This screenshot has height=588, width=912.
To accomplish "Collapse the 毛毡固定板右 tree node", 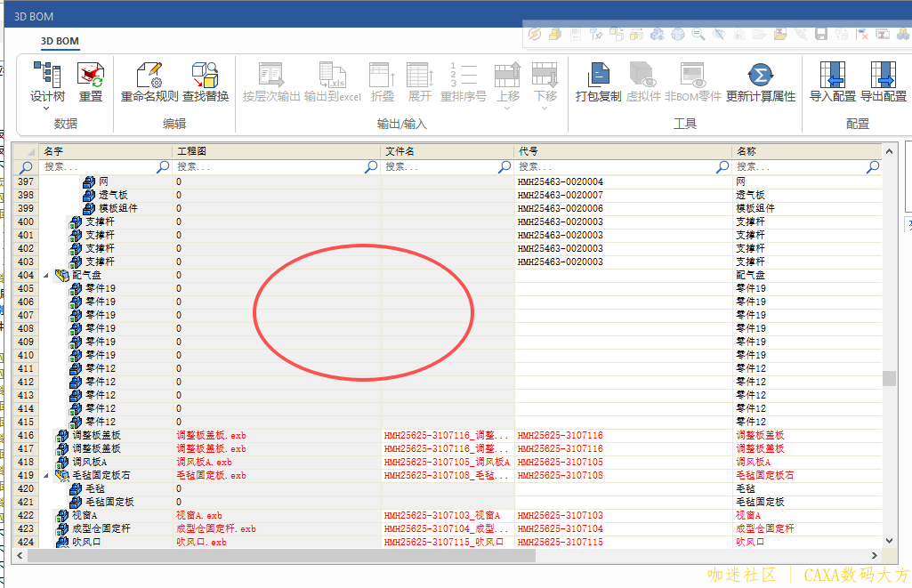I will click(x=47, y=476).
